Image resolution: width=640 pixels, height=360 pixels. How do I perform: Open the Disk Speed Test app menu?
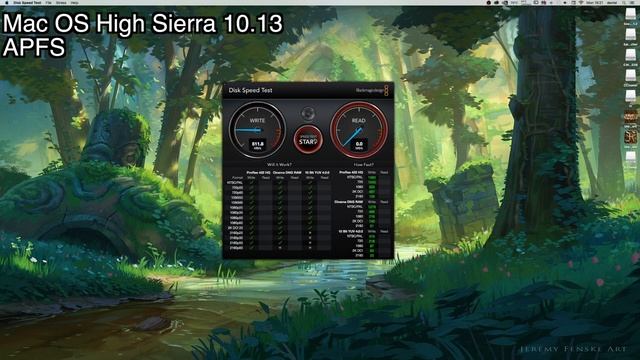click(x=27, y=2)
